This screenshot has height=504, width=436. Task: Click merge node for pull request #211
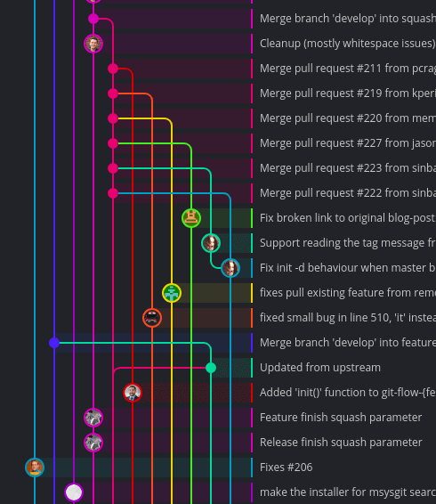(x=113, y=69)
